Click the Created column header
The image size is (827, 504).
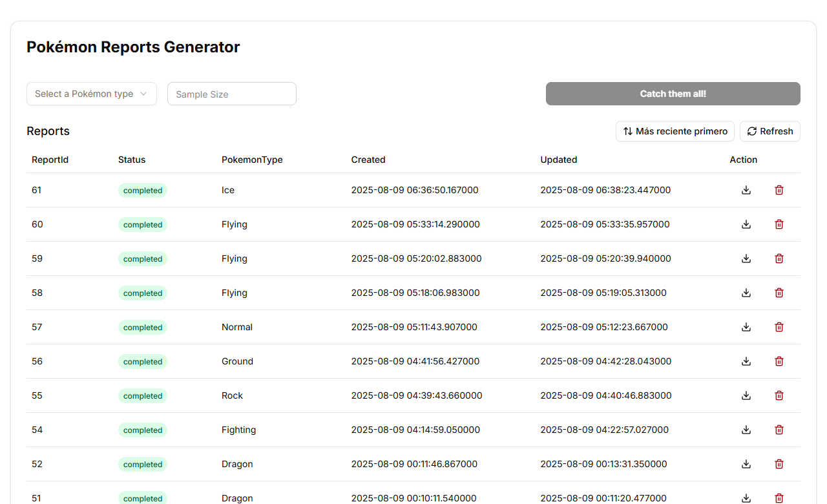[x=368, y=160]
